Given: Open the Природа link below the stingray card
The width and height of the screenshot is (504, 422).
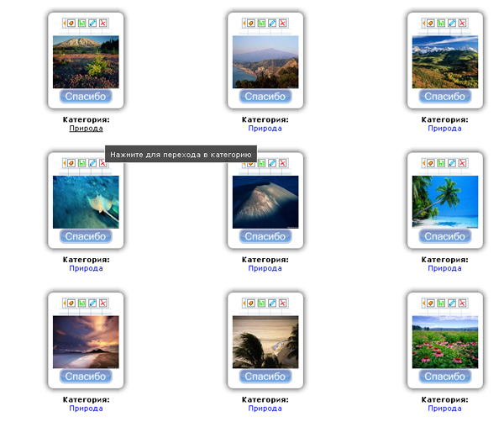Looking at the screenshot, I should click(x=87, y=268).
